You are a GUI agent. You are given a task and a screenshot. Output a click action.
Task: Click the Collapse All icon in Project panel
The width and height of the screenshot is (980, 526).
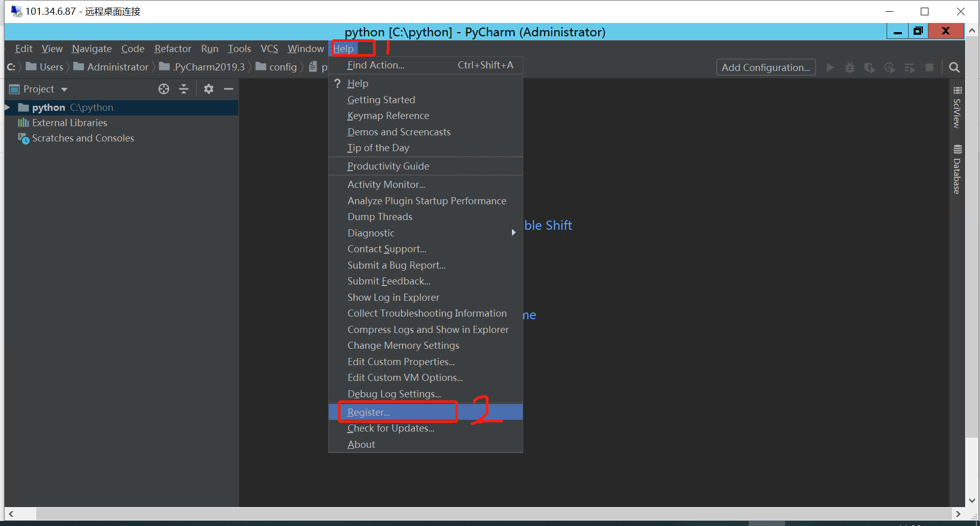(184, 89)
